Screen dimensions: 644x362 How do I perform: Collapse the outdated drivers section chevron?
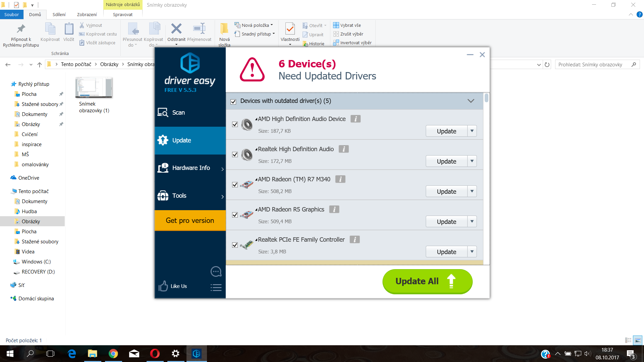tap(471, 101)
